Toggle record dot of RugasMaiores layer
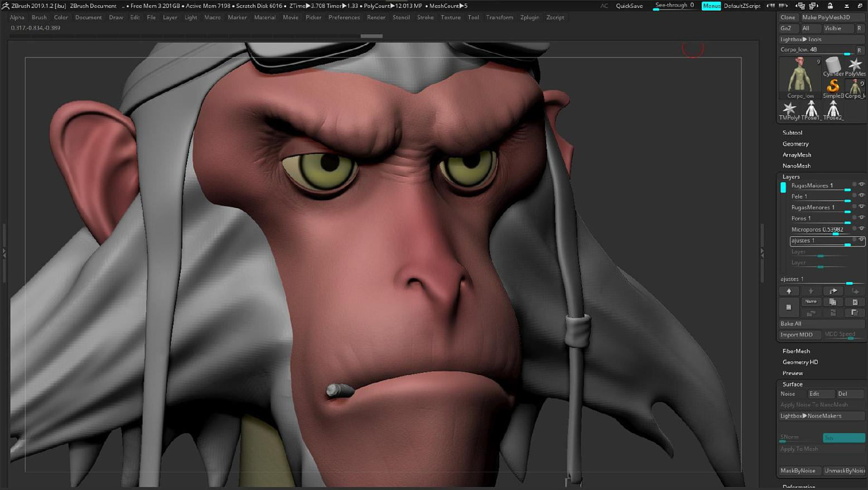 point(854,185)
